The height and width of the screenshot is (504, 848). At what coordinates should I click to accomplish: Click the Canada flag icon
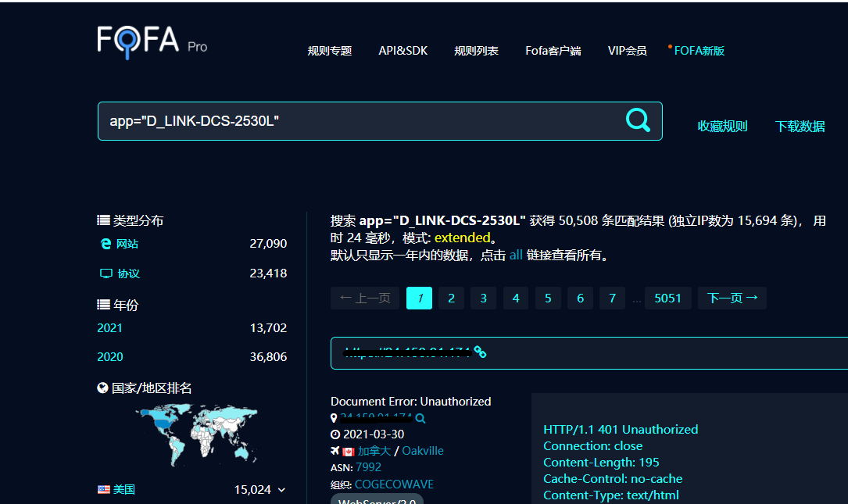click(349, 452)
